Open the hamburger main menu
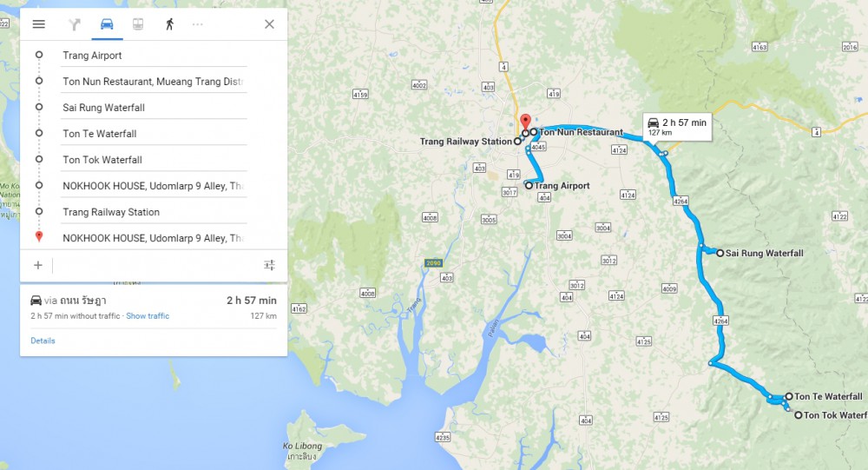This screenshot has width=868, height=470. [39, 24]
